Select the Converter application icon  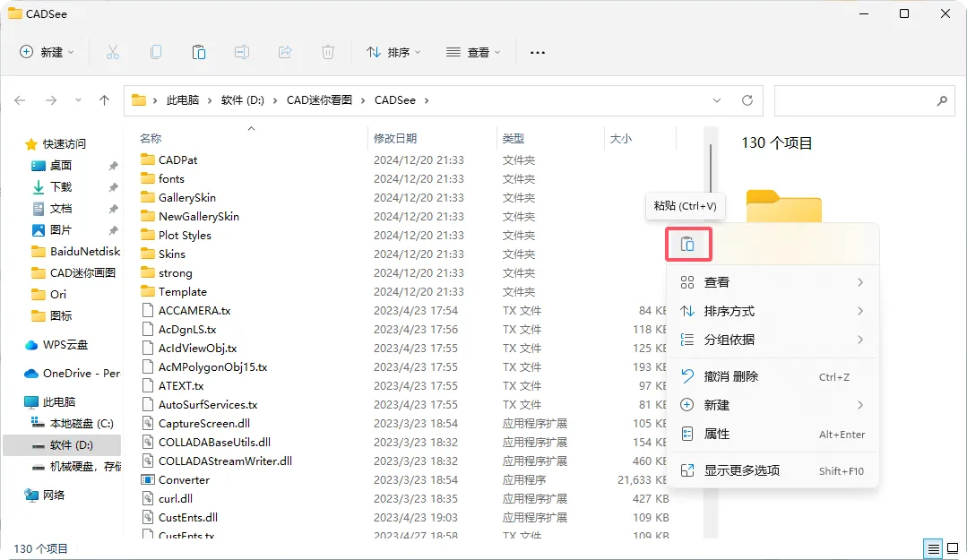(x=147, y=480)
